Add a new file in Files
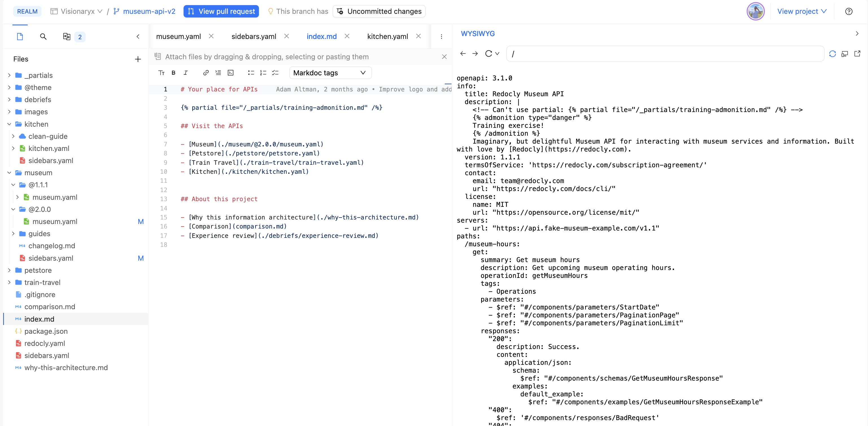 point(138,59)
